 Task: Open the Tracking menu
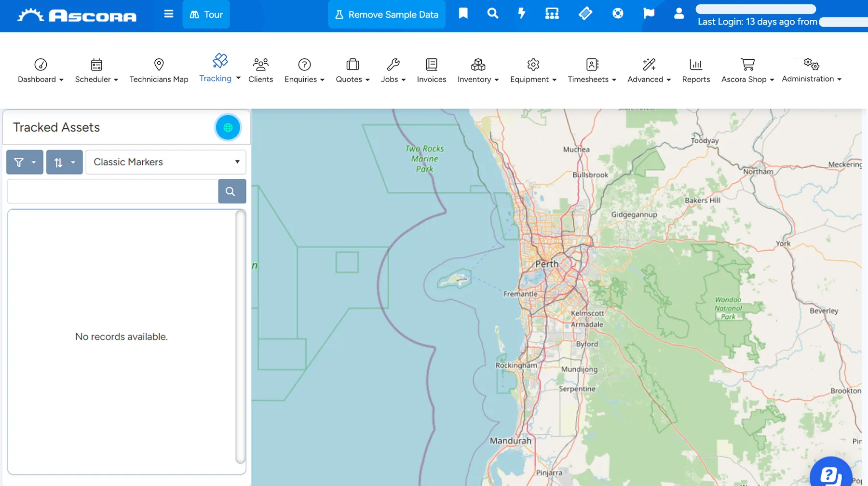[x=220, y=68]
